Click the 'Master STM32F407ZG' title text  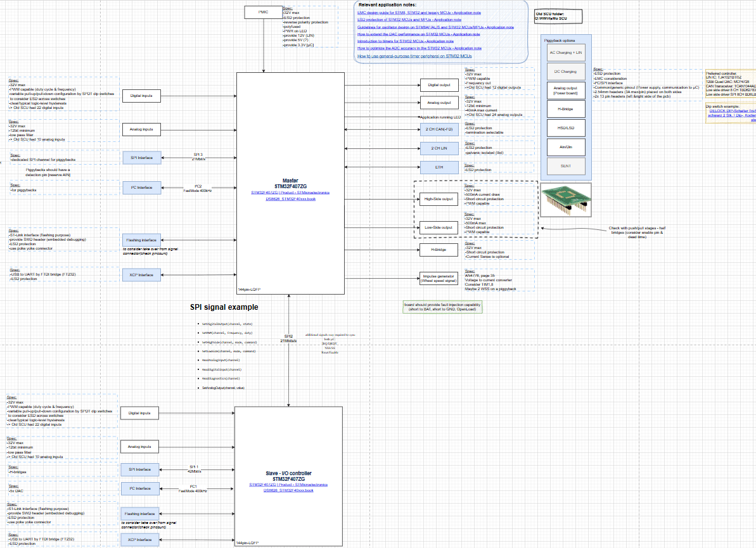(x=290, y=183)
